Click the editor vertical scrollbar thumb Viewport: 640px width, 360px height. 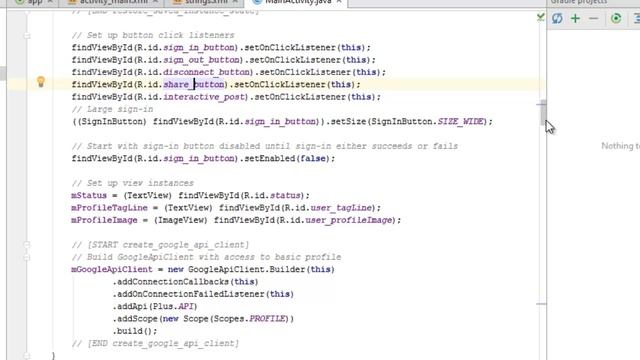[x=544, y=113]
